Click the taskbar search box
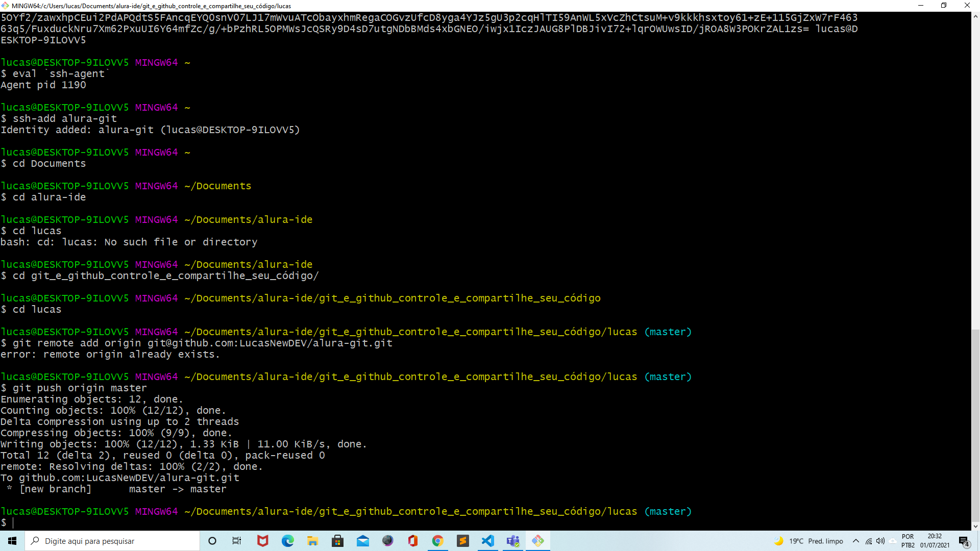The height and width of the screenshot is (551, 980). (112, 541)
